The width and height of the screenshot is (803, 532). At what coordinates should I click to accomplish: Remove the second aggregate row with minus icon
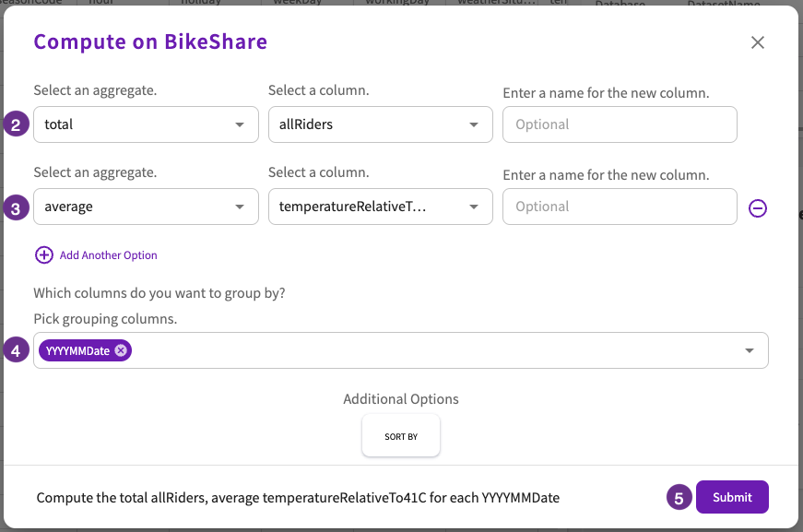point(758,207)
